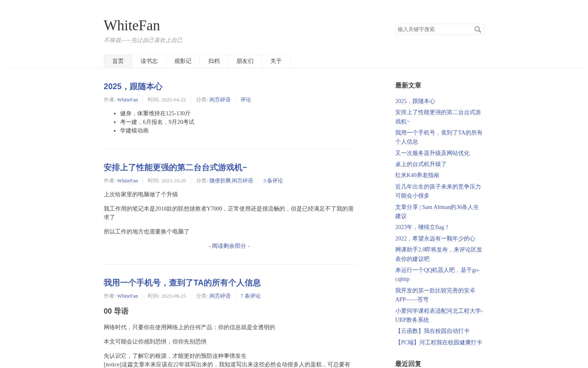Open sidebar link 2025，跟随本心
The image size is (588, 368).
click(x=415, y=101)
